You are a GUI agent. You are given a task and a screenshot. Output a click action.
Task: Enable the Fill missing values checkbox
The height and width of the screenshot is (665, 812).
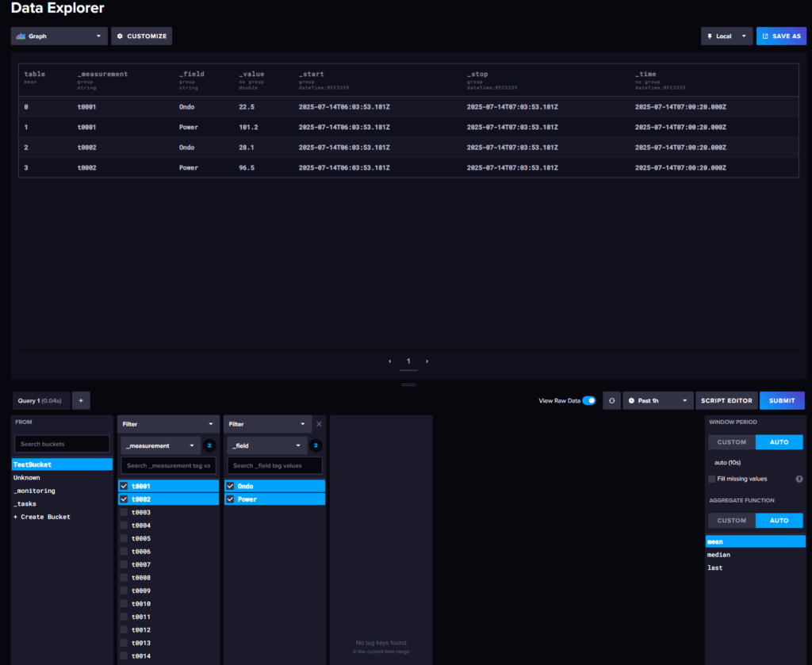click(712, 479)
